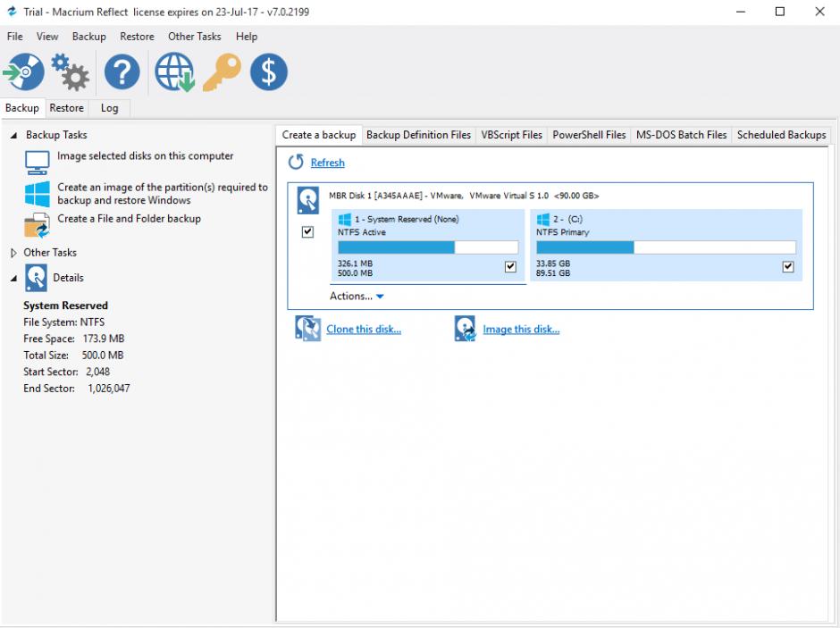Select the Create a backup tab
Image resolution: width=840 pixels, height=628 pixels.
click(x=319, y=135)
